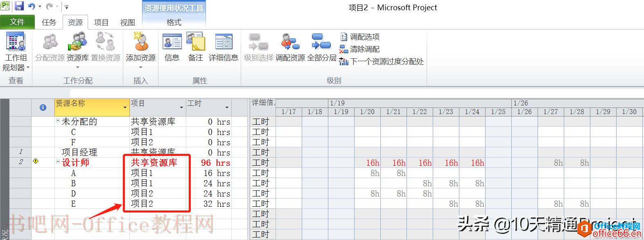Click the 1/26 week header in timescale
This screenshot has width=644, height=240.
[x=578, y=103]
